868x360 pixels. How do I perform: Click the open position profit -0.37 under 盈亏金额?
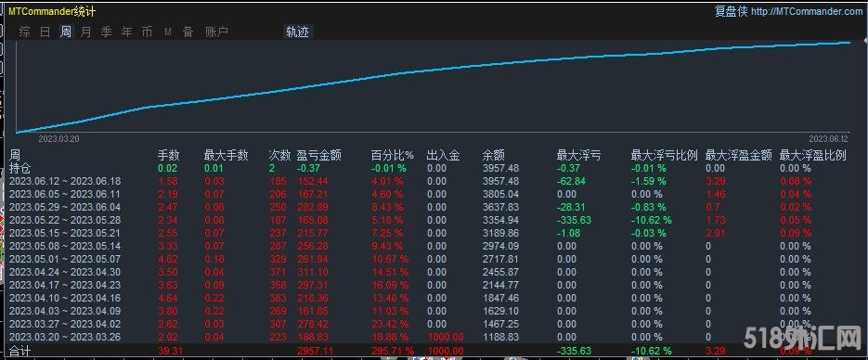click(308, 168)
